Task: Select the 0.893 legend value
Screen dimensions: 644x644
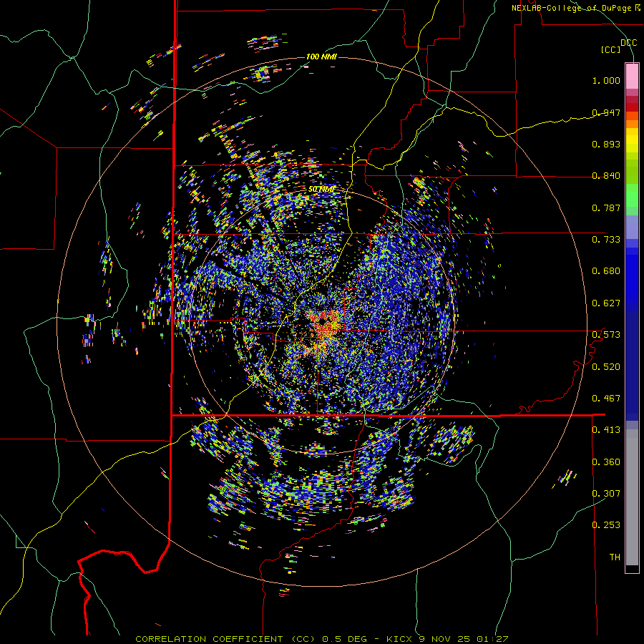Action: (x=606, y=144)
